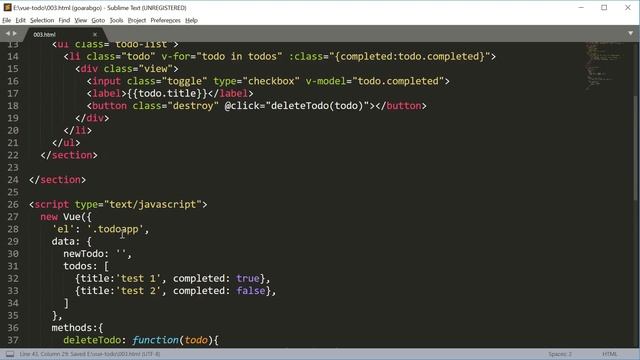Click 'deleteTodo(todo)' in line 18
The image size is (640, 360).
point(317,106)
